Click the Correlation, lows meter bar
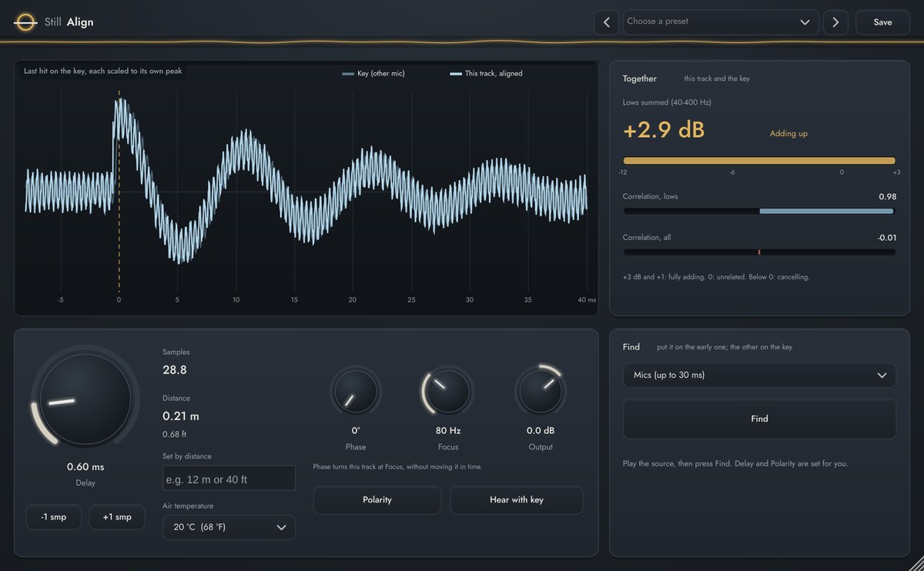Screen dimensions: 924x571 759,211
